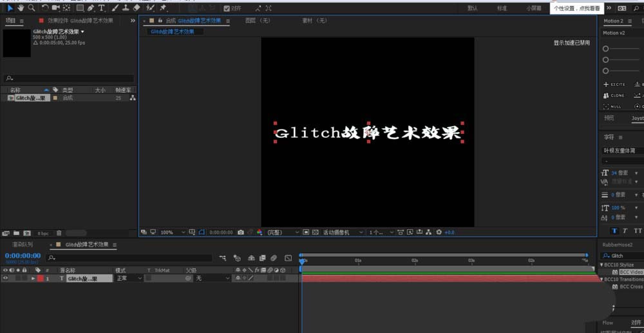Choose the horizontal Type tool
The width and height of the screenshot is (644, 333).
coord(102,8)
